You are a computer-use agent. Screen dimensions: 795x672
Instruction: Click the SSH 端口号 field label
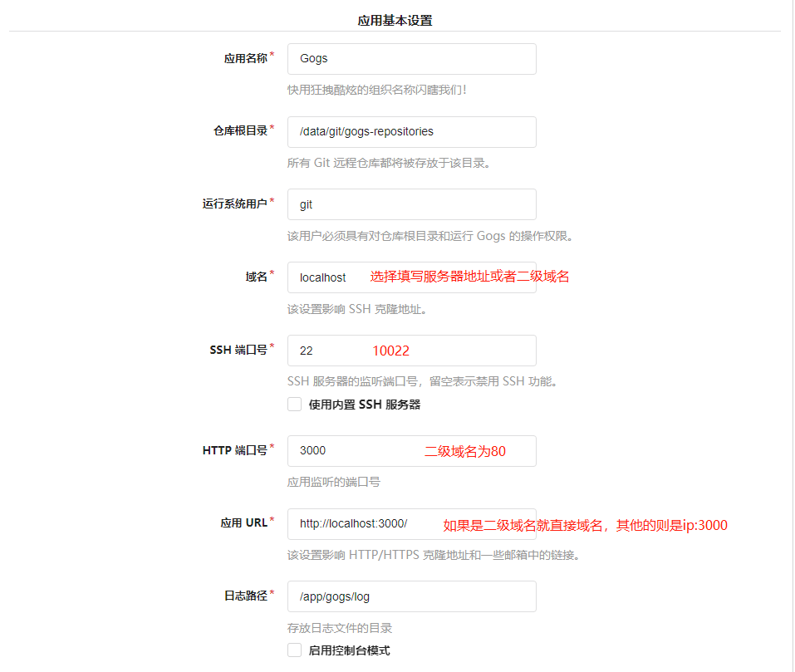[238, 351]
